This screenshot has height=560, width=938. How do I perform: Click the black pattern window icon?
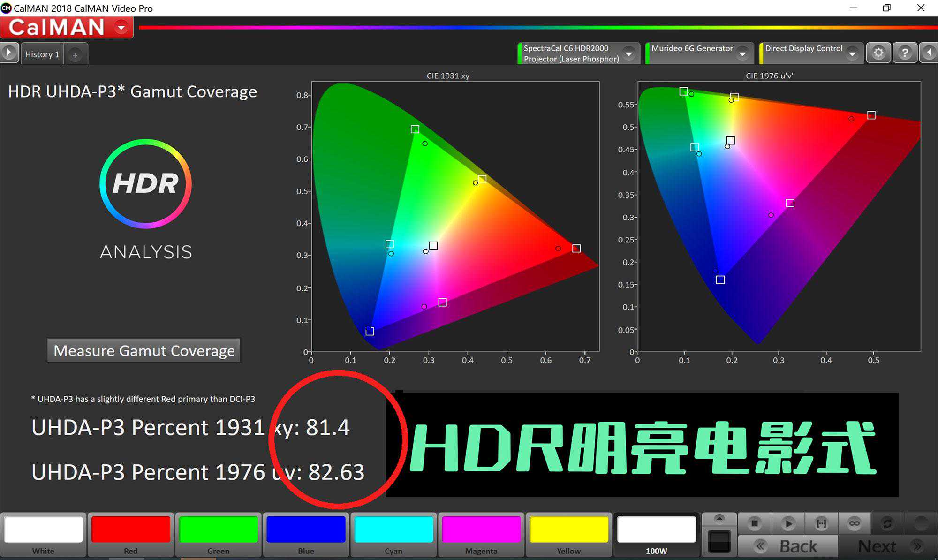click(x=719, y=542)
